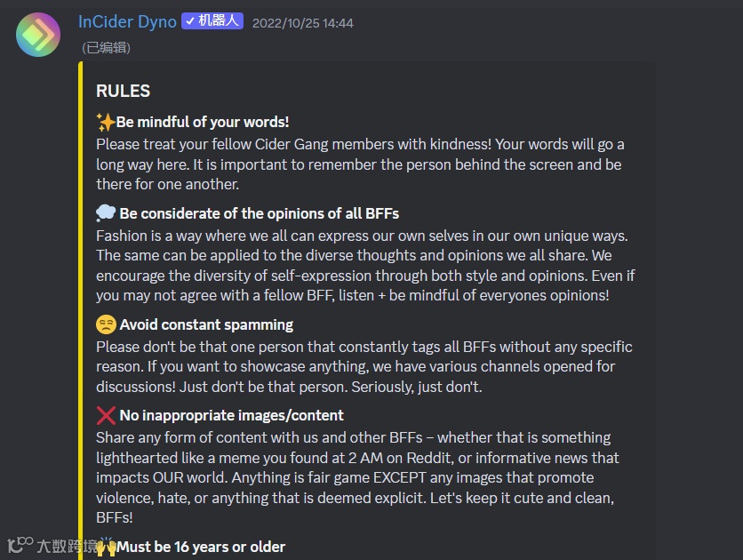Click the 2022/10/25 14:44 timestamp

click(x=302, y=23)
